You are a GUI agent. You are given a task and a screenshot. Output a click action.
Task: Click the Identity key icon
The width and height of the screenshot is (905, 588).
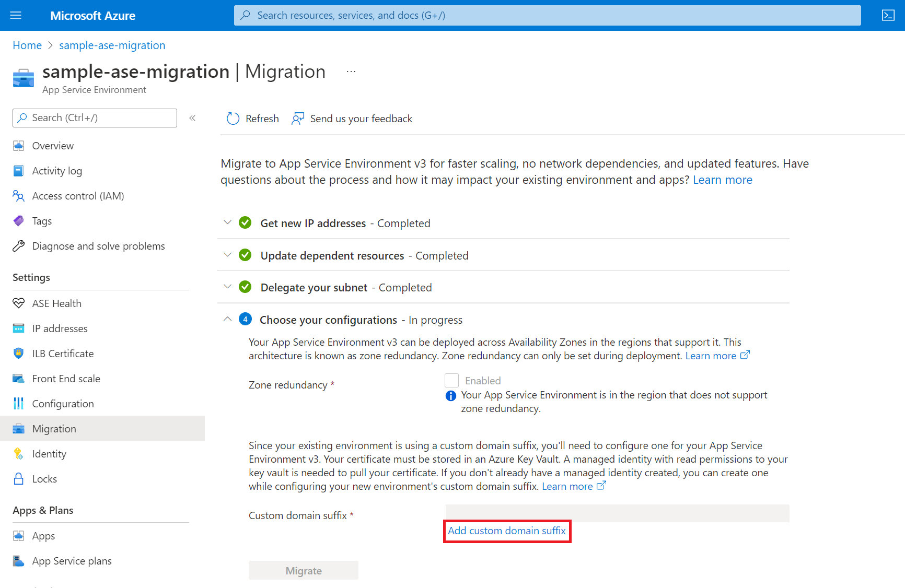pos(19,454)
